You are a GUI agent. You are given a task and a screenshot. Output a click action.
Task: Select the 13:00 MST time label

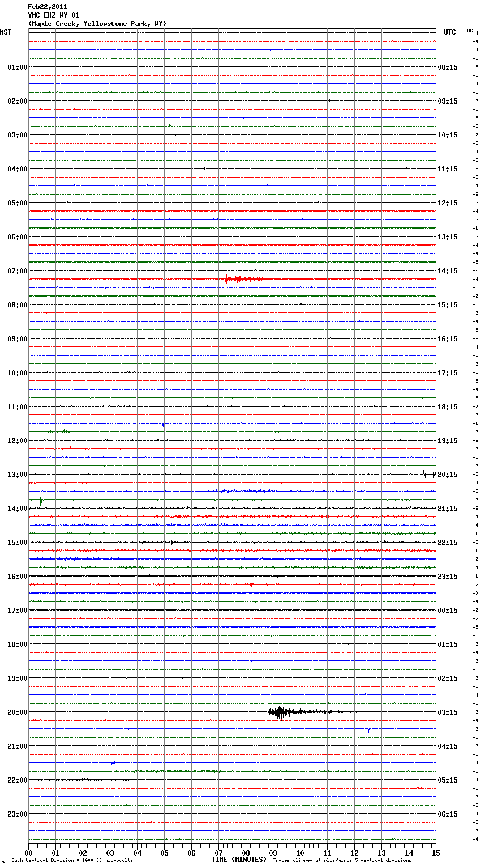pos(18,475)
